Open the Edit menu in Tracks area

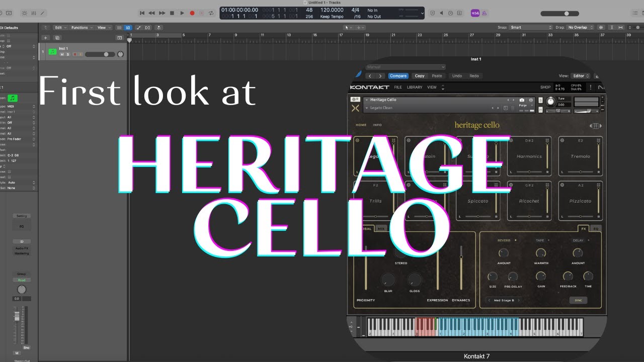(60, 28)
